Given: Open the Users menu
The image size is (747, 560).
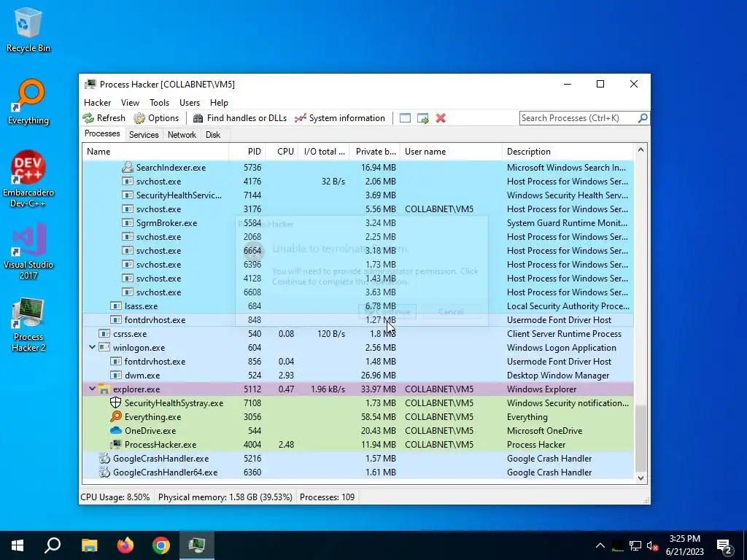Looking at the screenshot, I should (x=190, y=102).
